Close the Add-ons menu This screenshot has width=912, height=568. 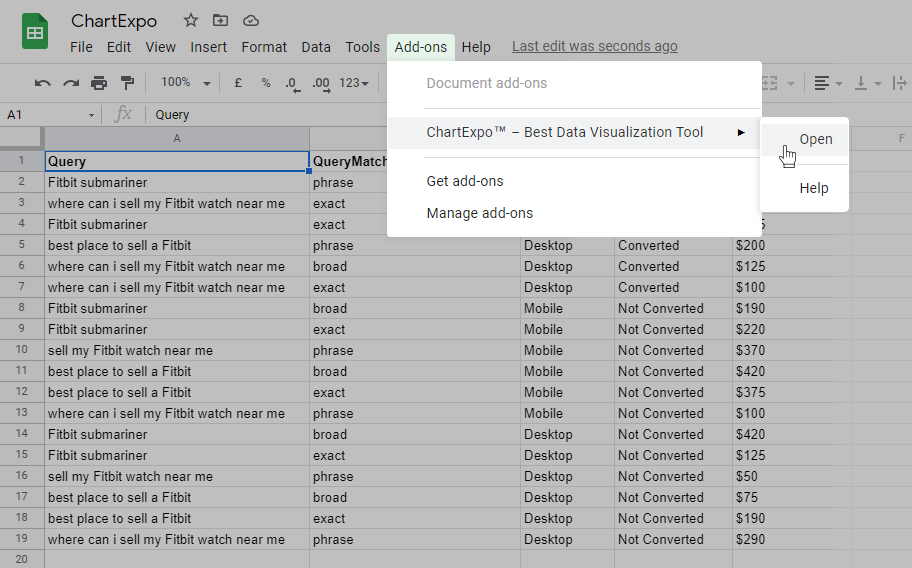pos(421,47)
